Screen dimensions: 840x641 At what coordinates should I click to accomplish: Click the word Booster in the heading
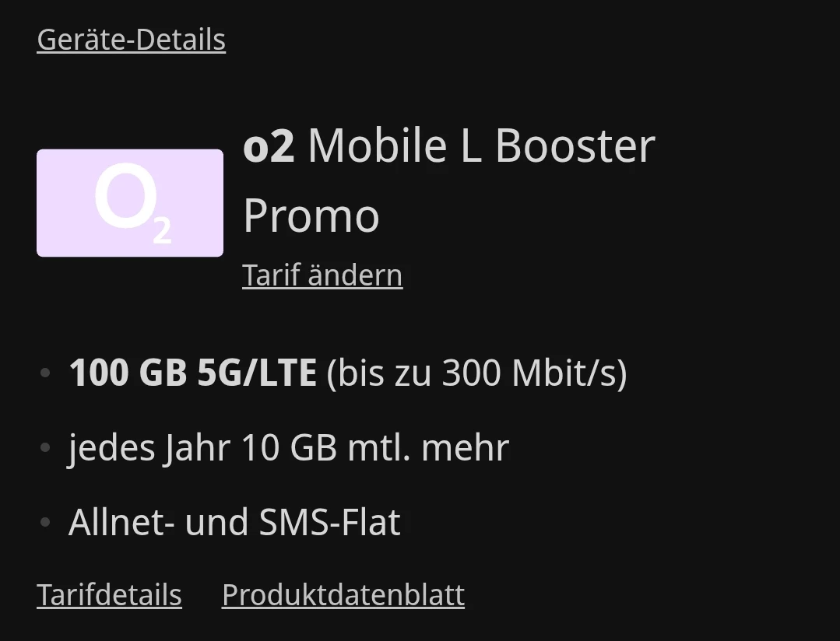tap(575, 146)
